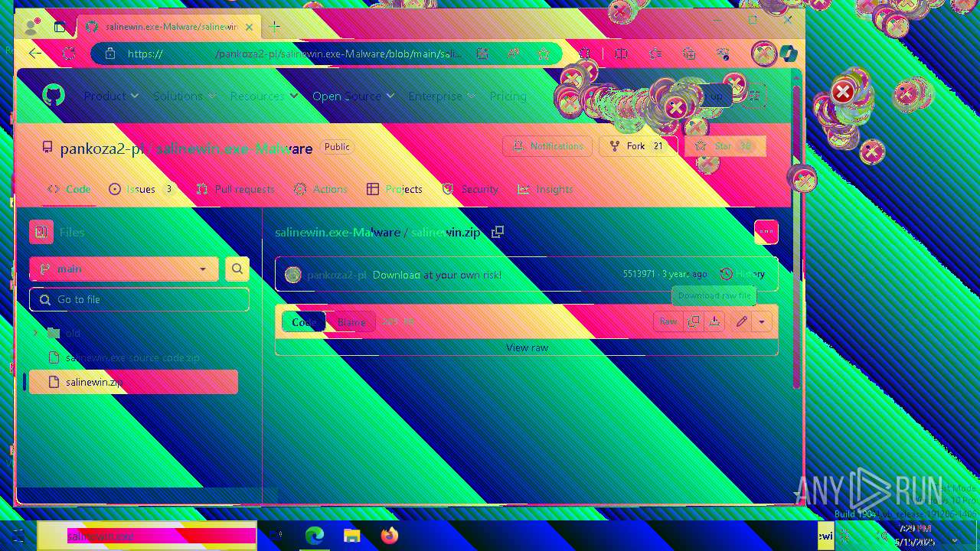980x551 pixels.
Task: Download the raw file via the download icon
Action: pos(714,322)
